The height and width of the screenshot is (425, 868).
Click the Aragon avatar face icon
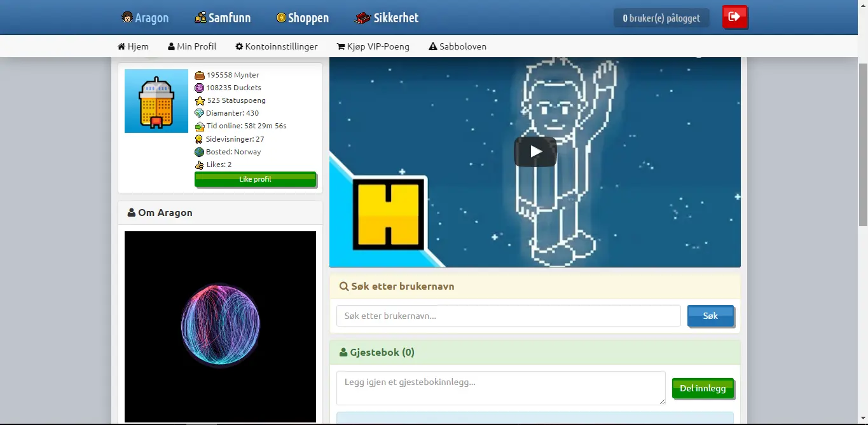127,18
